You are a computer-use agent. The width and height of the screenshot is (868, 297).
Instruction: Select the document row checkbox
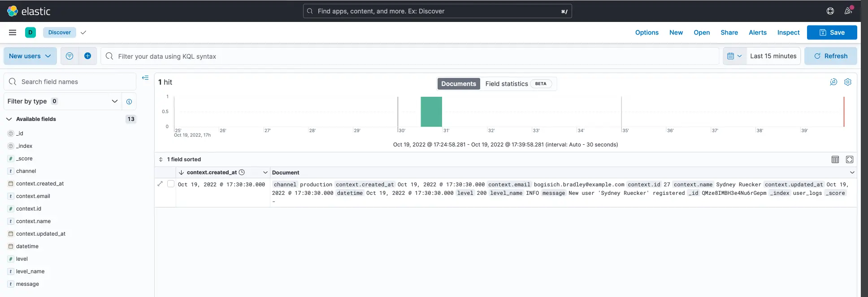[171, 184]
